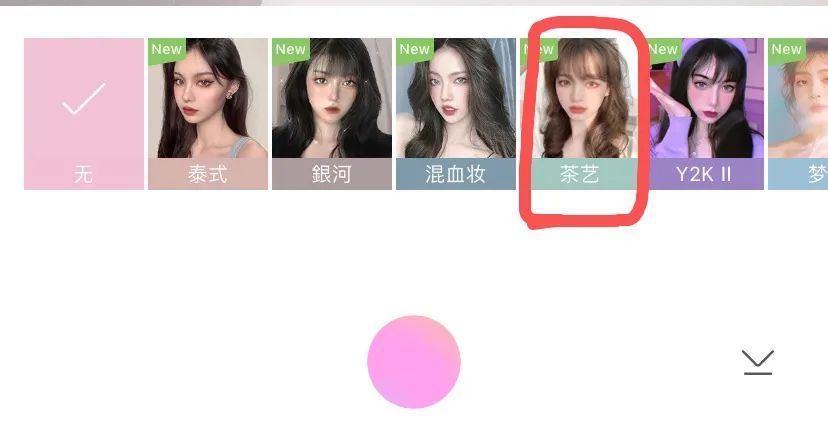Tap the 无 label on pink tile
This screenshot has height=441, width=828.
tap(83, 174)
